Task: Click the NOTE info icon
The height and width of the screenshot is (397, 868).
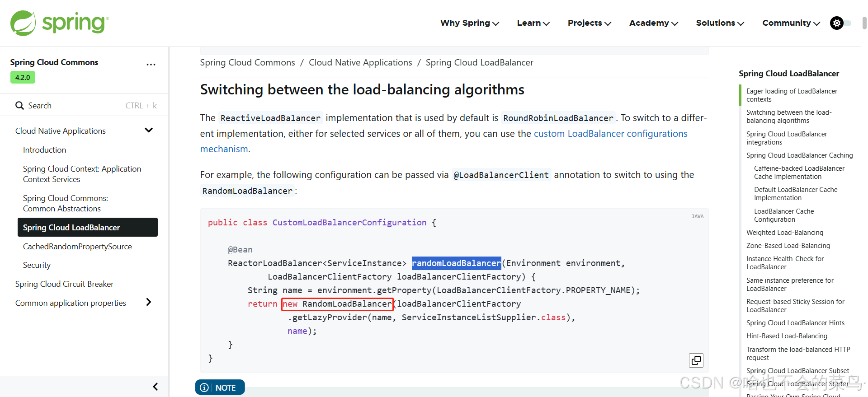Action: pyautogui.click(x=204, y=388)
